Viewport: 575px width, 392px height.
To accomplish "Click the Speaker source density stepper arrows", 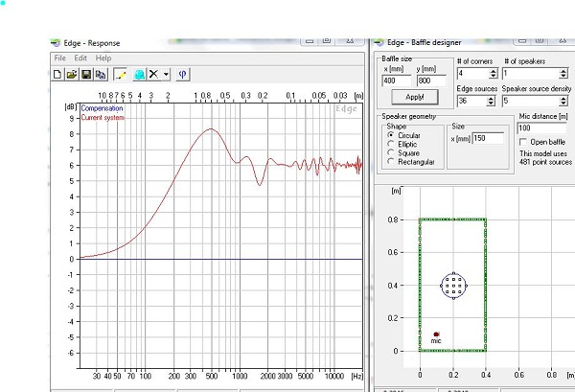I will click(x=563, y=101).
